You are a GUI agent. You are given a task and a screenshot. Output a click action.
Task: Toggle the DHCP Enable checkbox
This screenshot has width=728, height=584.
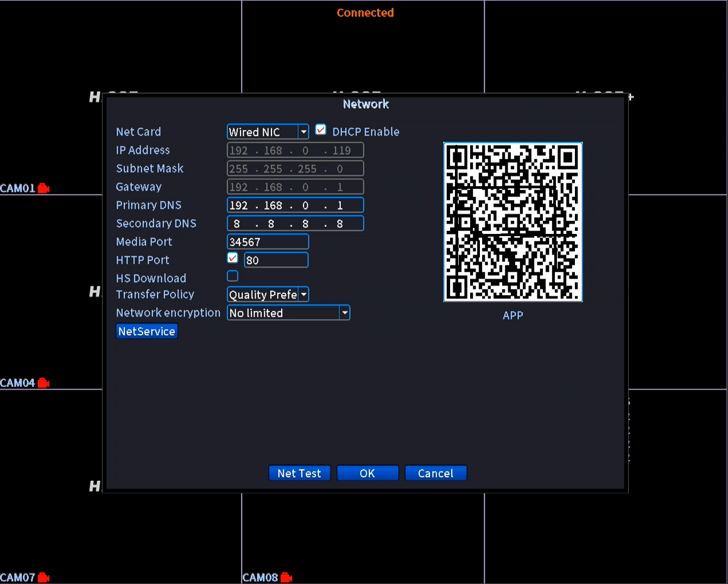click(321, 130)
